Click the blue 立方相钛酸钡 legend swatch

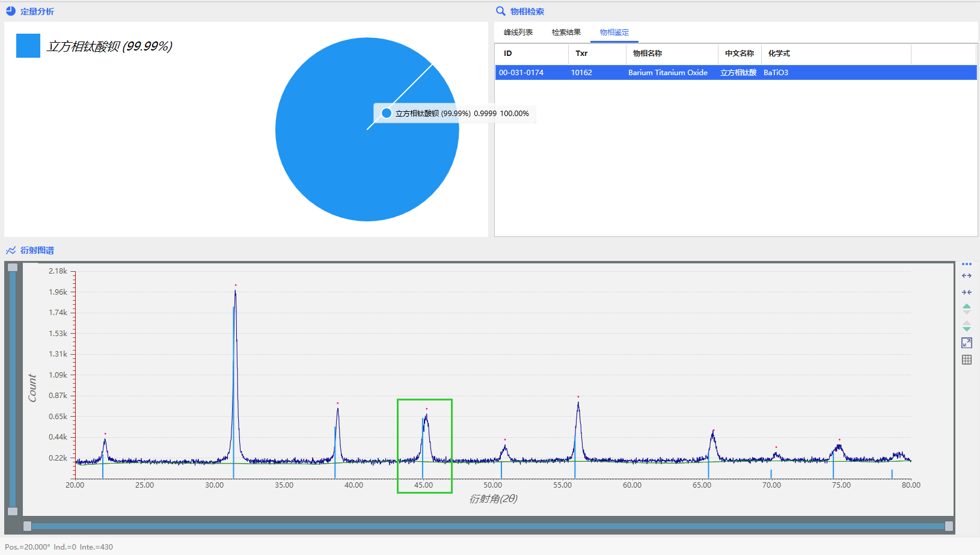[28, 46]
